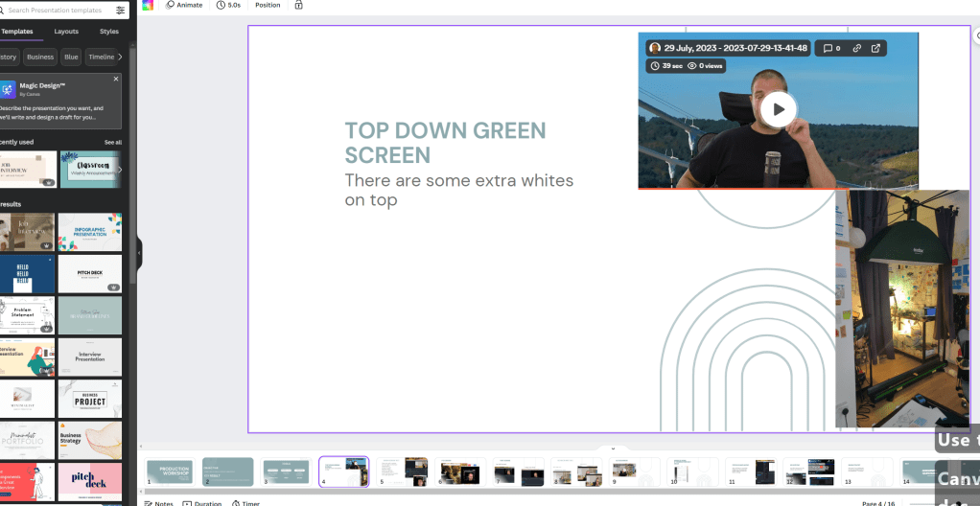This screenshot has height=506, width=980.
Task: Open the search filter options icon
Action: [x=121, y=10]
